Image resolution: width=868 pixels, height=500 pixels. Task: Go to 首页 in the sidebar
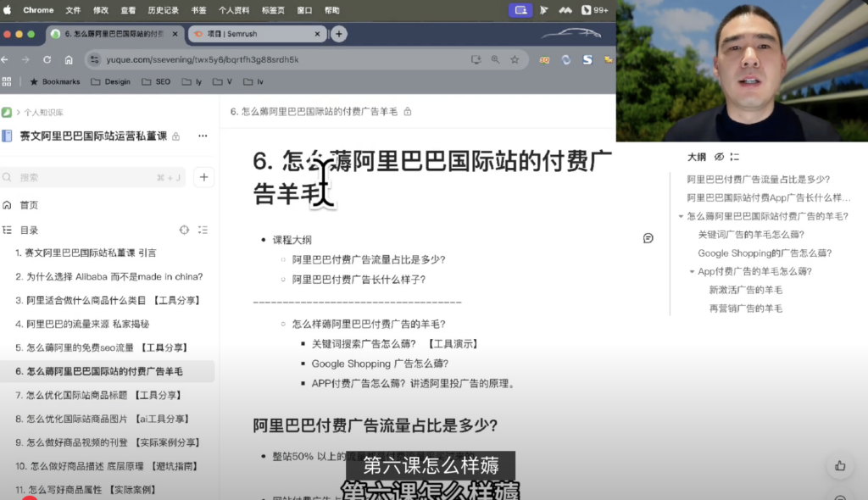pos(29,205)
